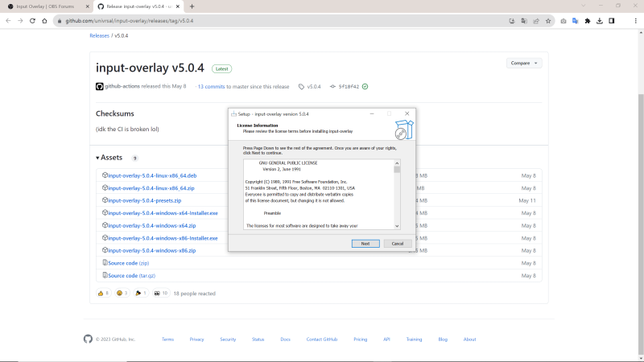This screenshot has height=362, width=644.
Task: Open the Privacy footer link
Action: click(196, 339)
